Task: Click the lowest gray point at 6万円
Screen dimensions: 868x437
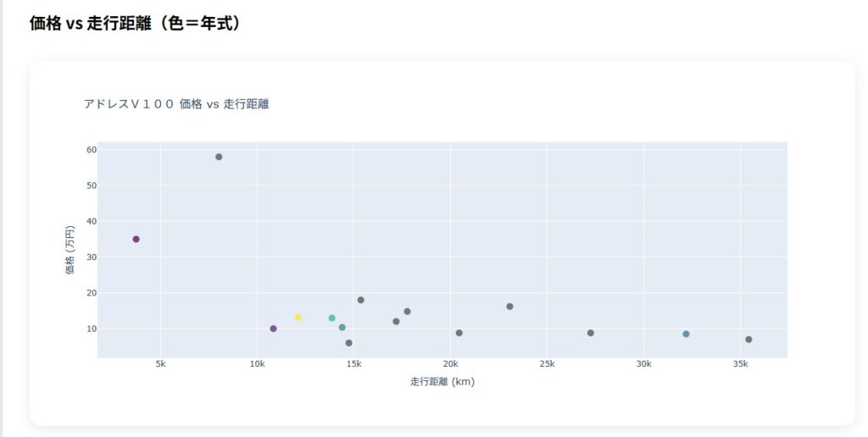Action: point(348,343)
